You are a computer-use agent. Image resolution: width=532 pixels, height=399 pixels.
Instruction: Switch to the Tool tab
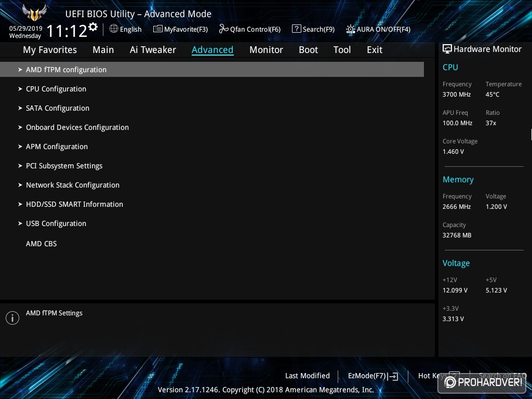342,50
